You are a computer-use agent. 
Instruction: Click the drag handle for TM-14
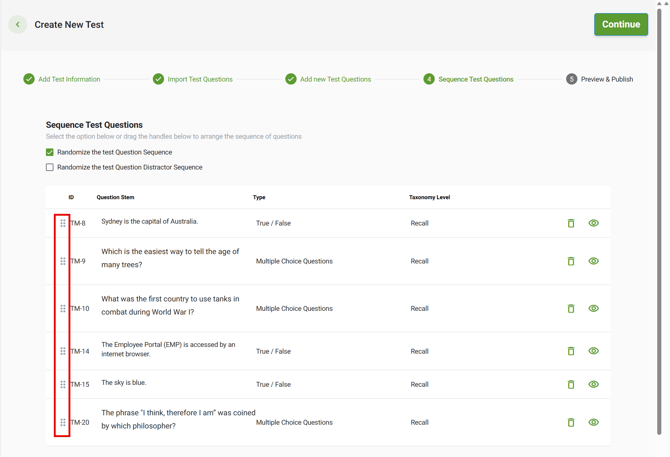[x=63, y=351]
